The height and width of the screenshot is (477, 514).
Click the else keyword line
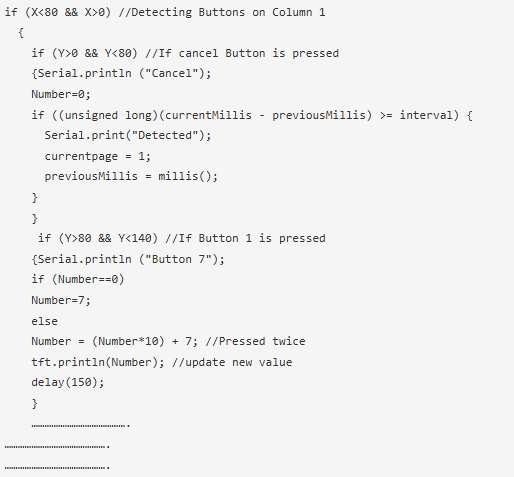pos(44,321)
